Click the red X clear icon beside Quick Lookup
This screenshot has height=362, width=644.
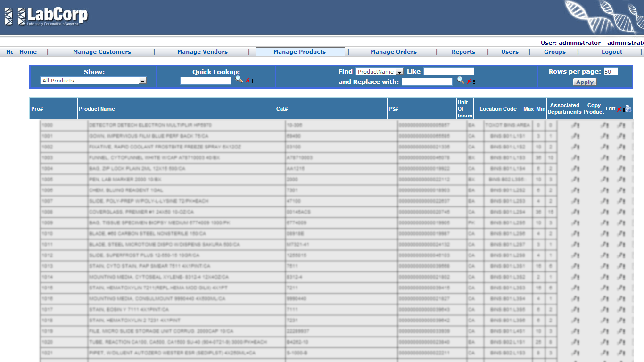[248, 81]
